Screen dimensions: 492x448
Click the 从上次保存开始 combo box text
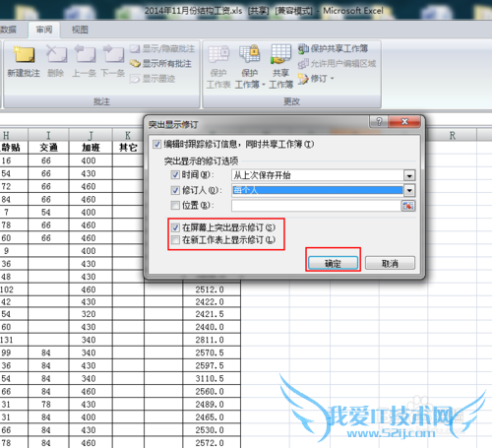click(x=262, y=175)
